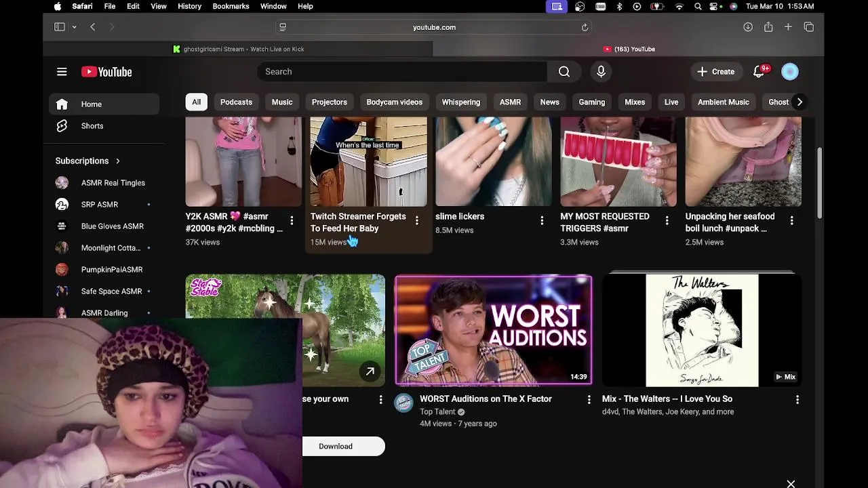Toggle Safari sidebar button
Image resolution: width=868 pixels, height=488 pixels.
click(60, 27)
